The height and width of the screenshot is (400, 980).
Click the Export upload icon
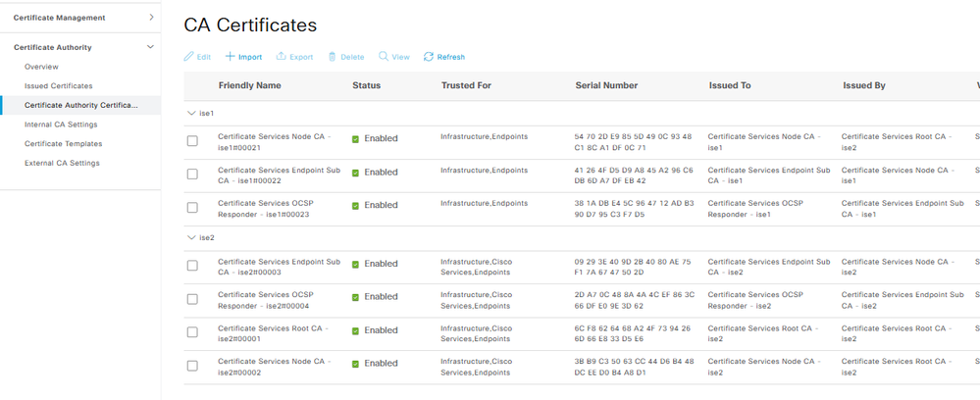coord(282,57)
